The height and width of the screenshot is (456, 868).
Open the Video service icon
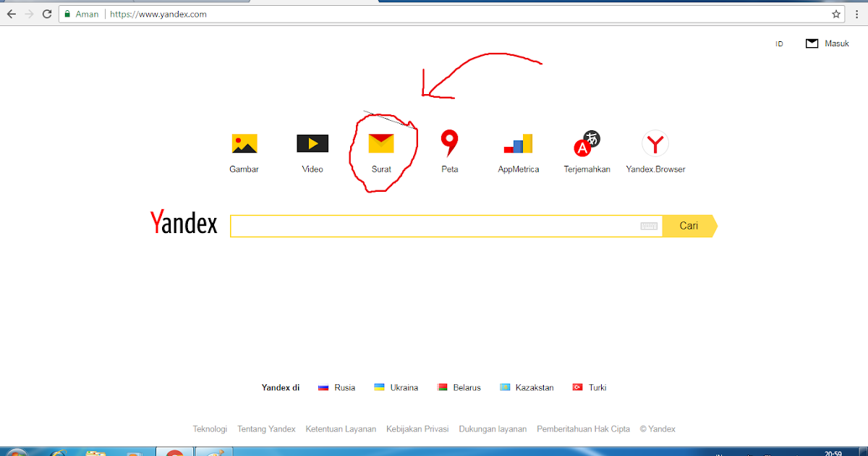click(312, 143)
